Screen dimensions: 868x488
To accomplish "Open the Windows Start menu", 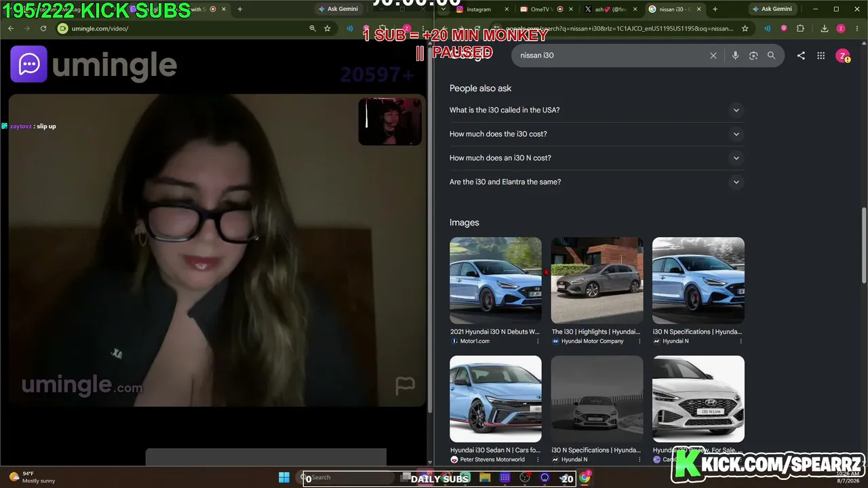I will [284, 477].
